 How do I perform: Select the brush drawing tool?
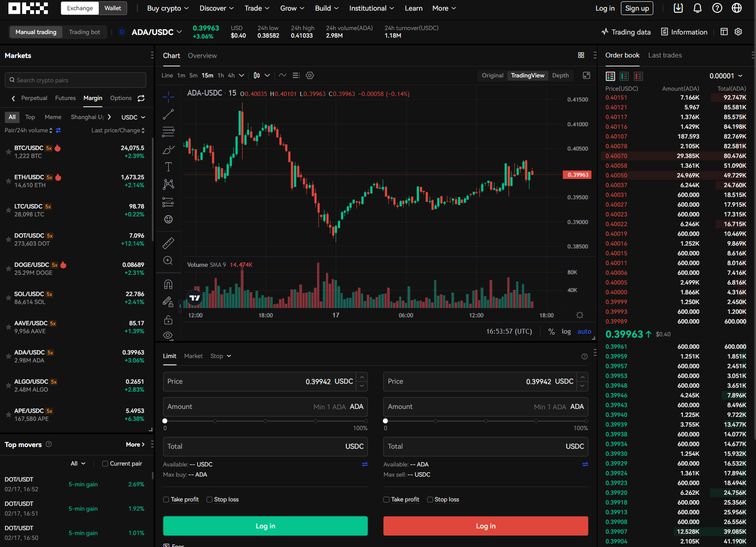[x=168, y=150]
